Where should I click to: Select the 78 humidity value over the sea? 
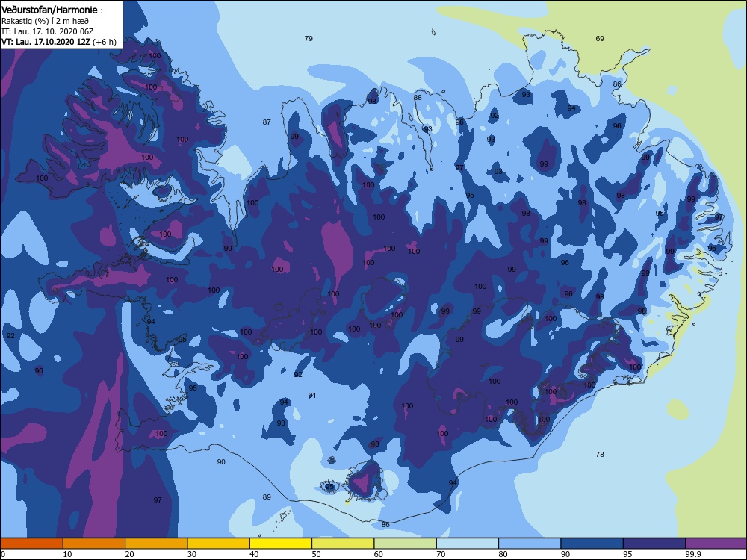[600, 454]
